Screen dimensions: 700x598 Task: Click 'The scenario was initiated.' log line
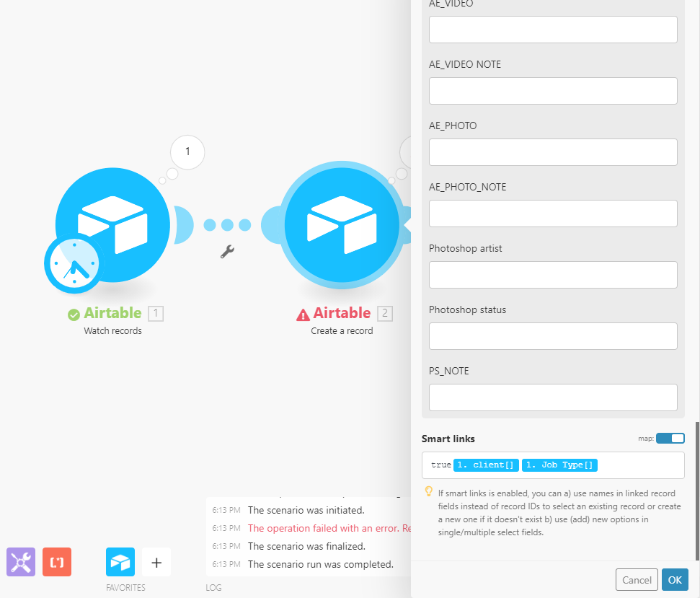[306, 510]
